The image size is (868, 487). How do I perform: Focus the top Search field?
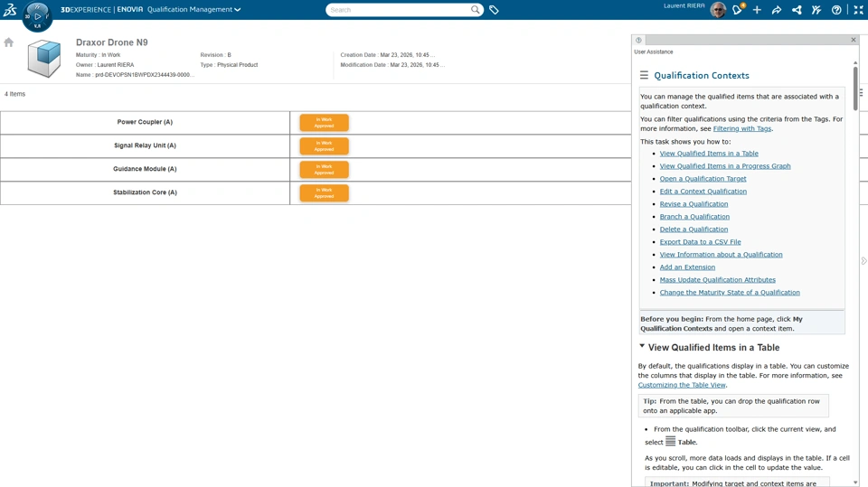coord(399,9)
